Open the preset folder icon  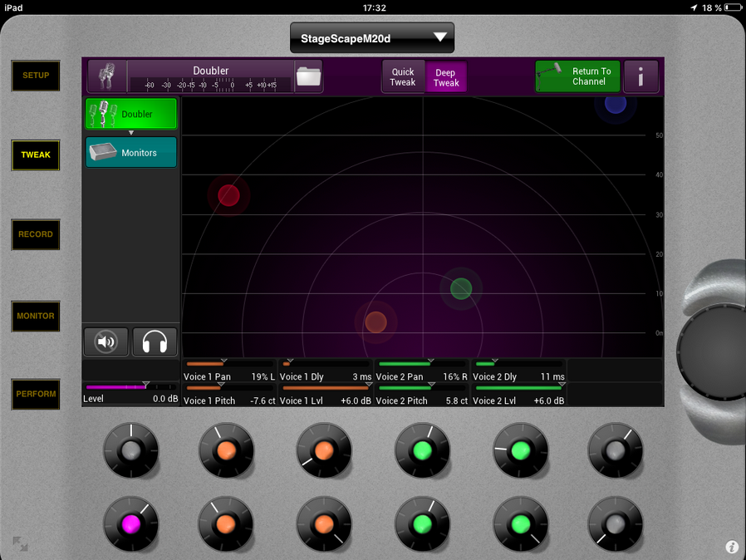pos(308,76)
